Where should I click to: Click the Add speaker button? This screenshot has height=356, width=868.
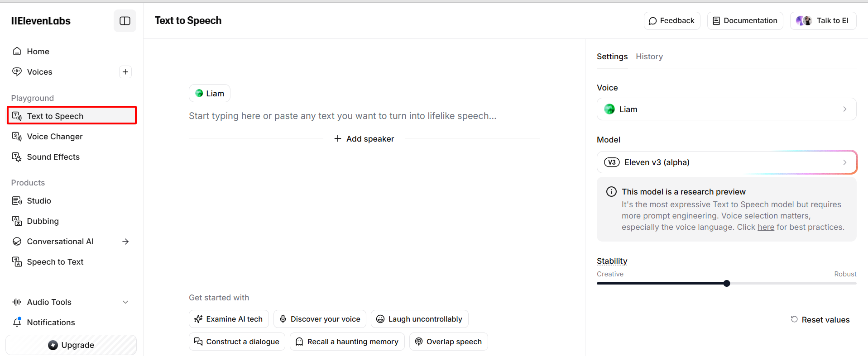(x=364, y=139)
